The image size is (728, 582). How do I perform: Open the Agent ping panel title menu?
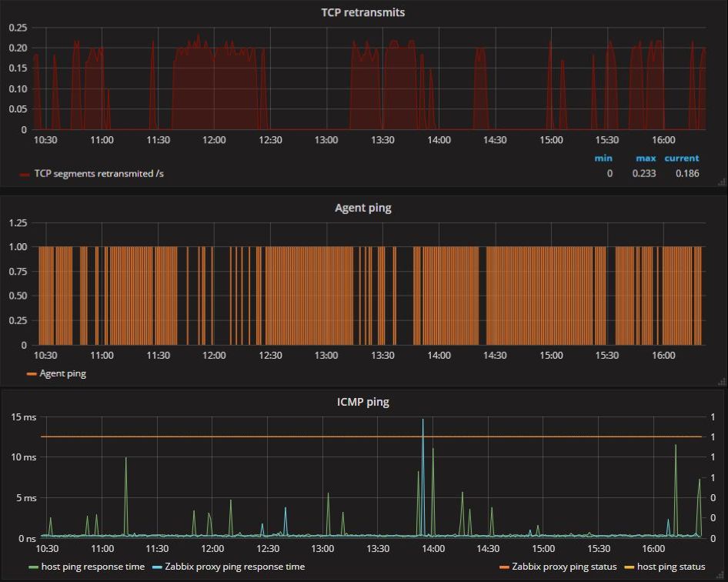(x=363, y=208)
